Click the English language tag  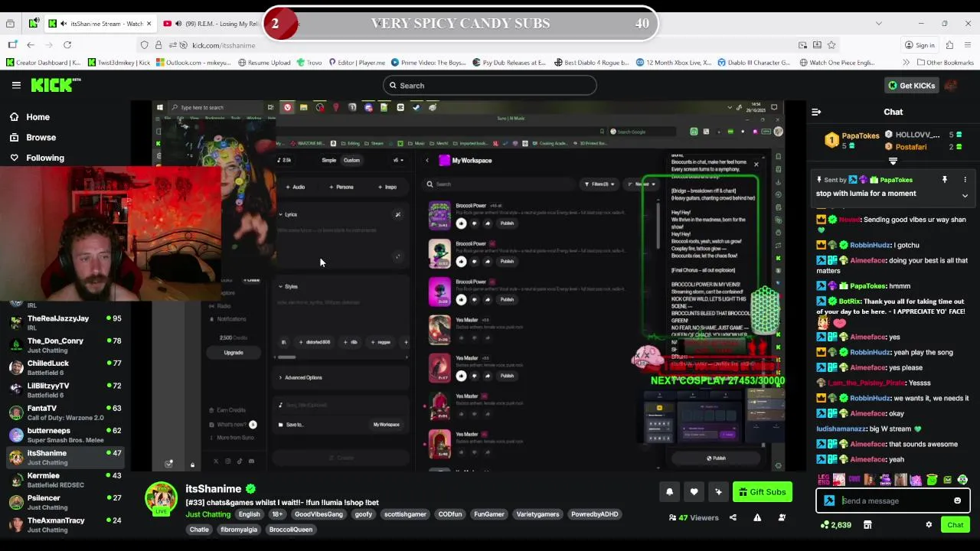[249, 514]
